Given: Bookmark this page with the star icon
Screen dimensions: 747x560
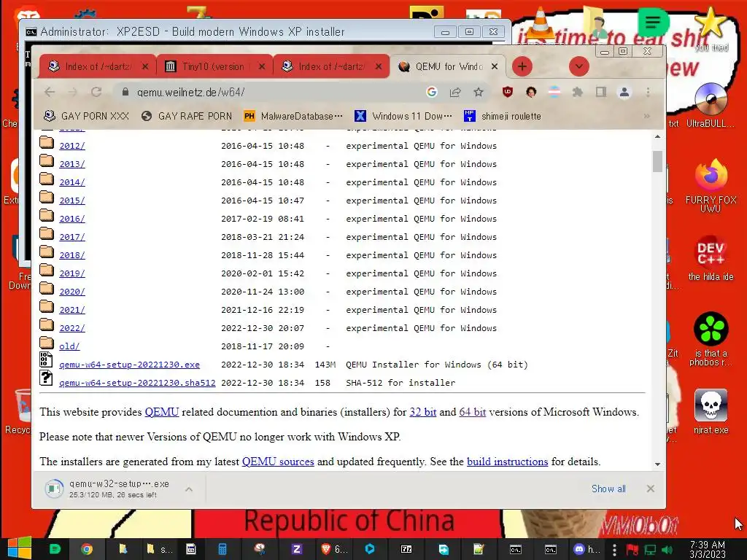Looking at the screenshot, I should click(479, 92).
